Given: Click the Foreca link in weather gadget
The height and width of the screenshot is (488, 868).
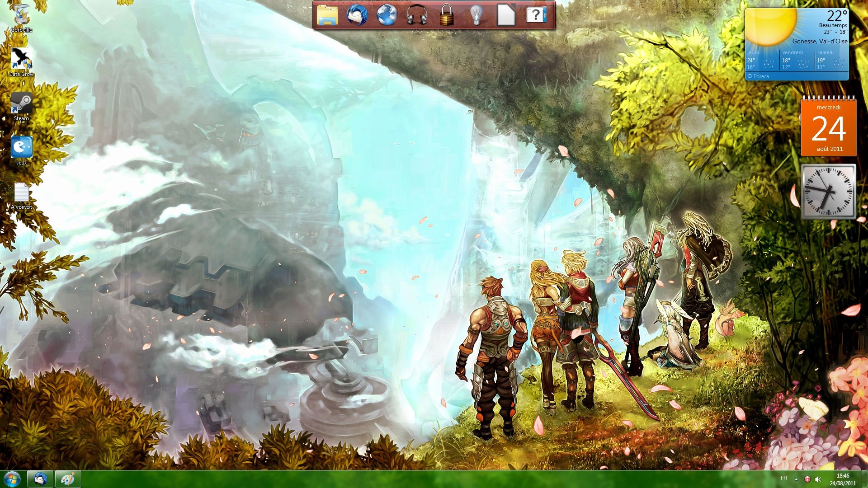Looking at the screenshot, I should point(758,76).
